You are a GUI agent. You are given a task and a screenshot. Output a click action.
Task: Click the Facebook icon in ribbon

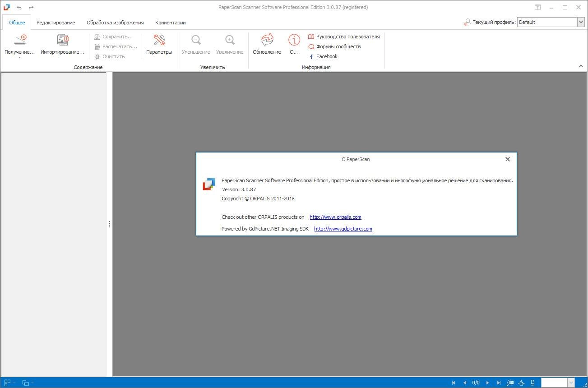coord(311,56)
